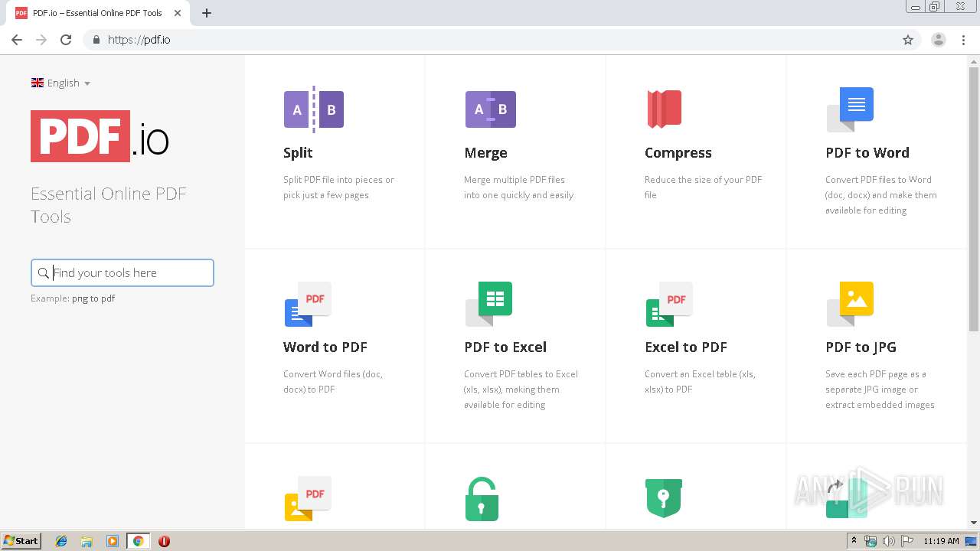Open the PDF to Excel icon
The image size is (980, 551).
pos(488,304)
